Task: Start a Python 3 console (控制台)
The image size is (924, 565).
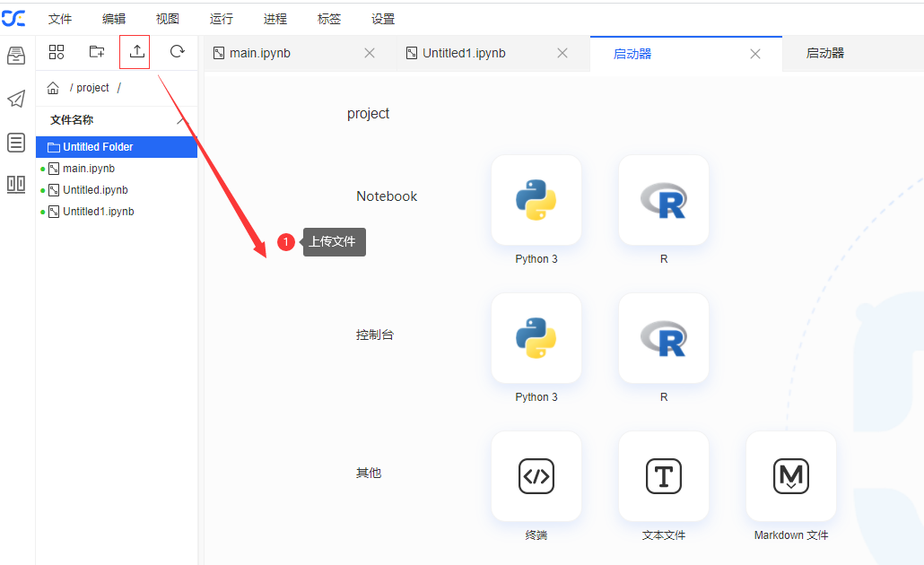Action: [536, 338]
